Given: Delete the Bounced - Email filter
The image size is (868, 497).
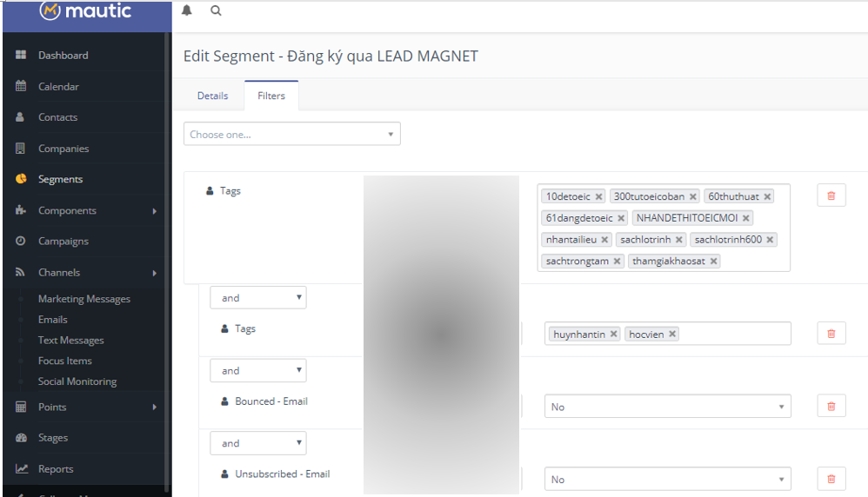Looking at the screenshot, I should point(831,407).
